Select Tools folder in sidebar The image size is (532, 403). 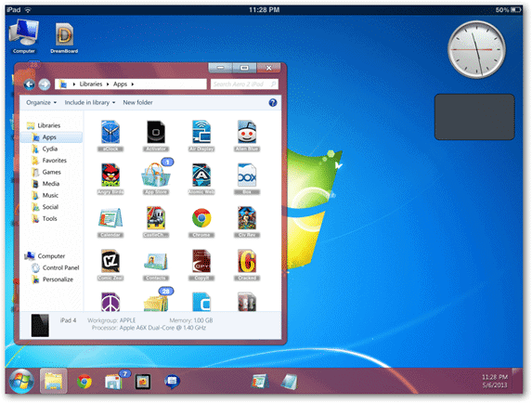pos(45,219)
